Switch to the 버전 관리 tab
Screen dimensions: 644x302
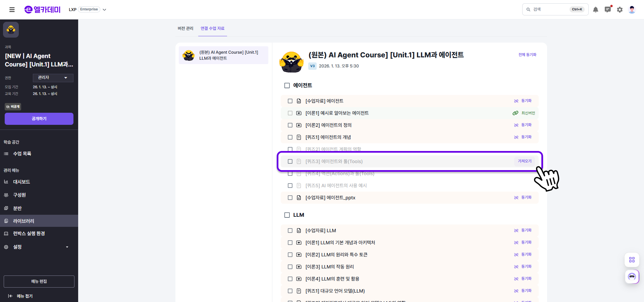[x=185, y=29]
